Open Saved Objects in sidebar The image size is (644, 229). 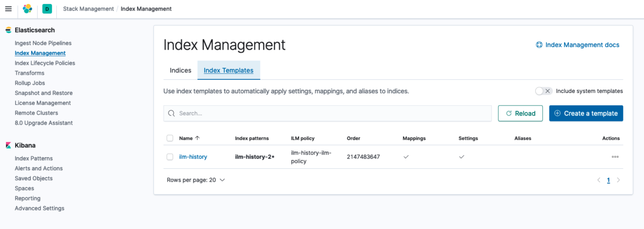tap(34, 179)
